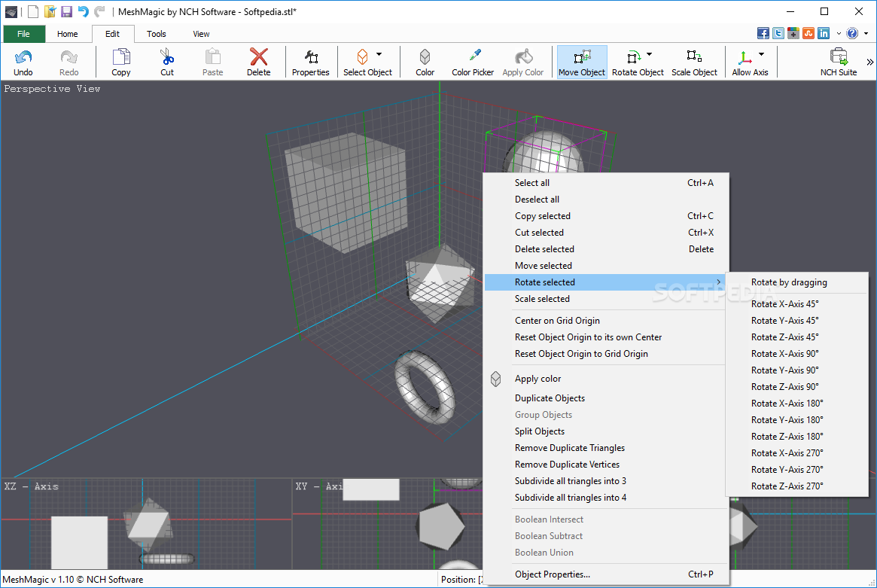Select Reset Object Origin to Grid Origin
Image resolution: width=877 pixels, height=588 pixels.
(606, 354)
